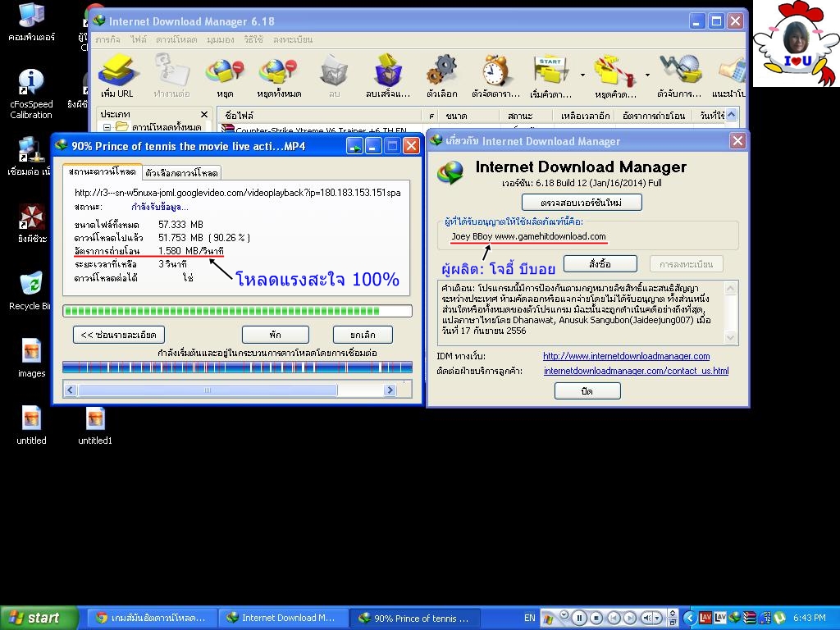The width and height of the screenshot is (840, 630).
Task: Open the untitled1 file on desktop
Action: click(x=95, y=425)
